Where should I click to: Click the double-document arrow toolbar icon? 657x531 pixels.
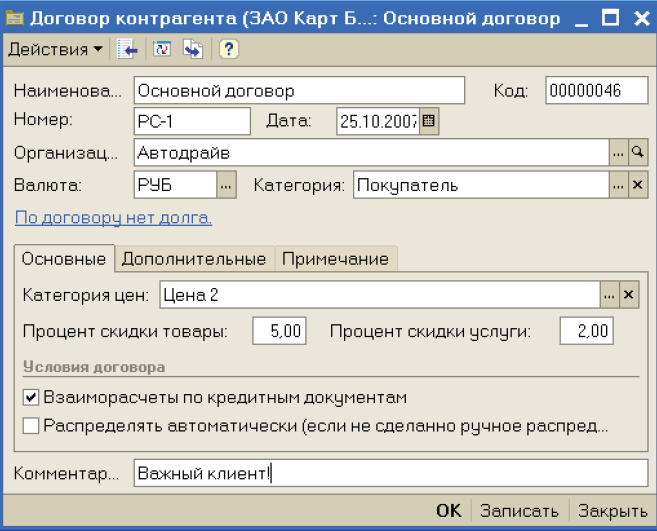[x=193, y=49]
